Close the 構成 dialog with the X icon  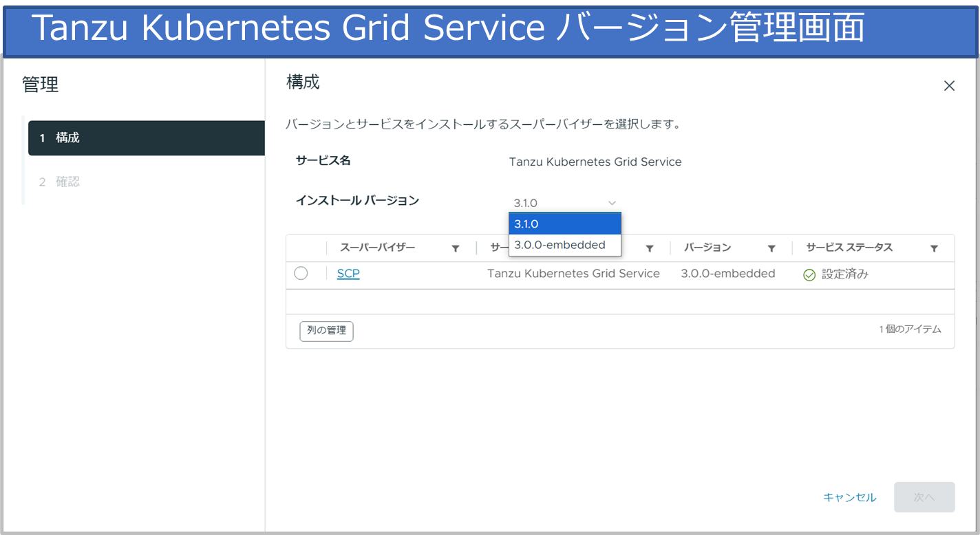[x=949, y=86]
